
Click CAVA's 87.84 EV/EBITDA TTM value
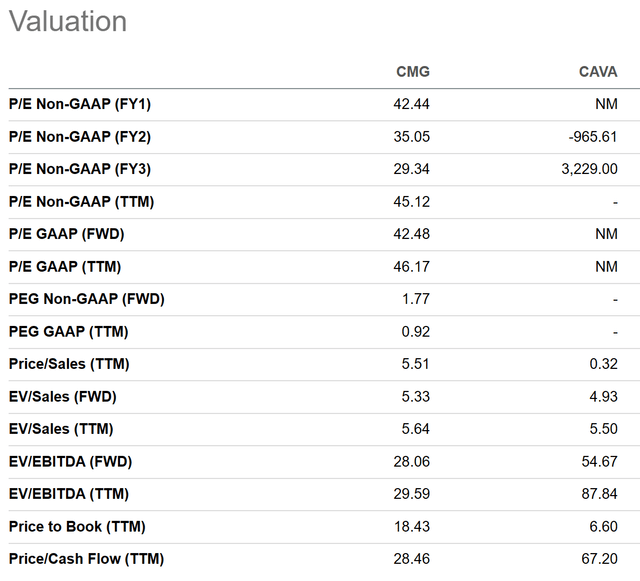(x=598, y=494)
